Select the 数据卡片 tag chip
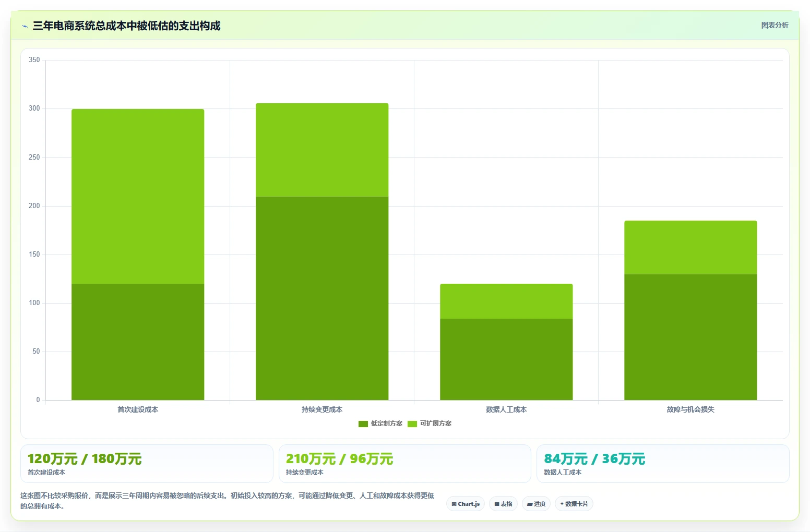This screenshot has width=810, height=532. point(574,504)
